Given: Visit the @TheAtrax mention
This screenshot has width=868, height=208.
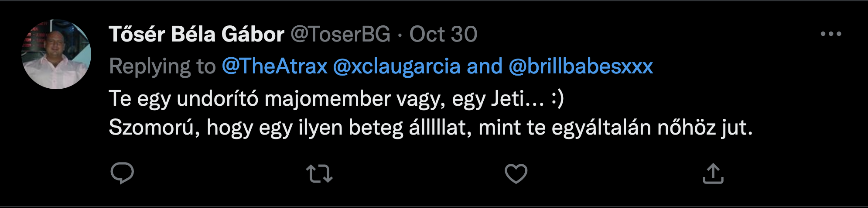Looking at the screenshot, I should pyautogui.click(x=274, y=66).
